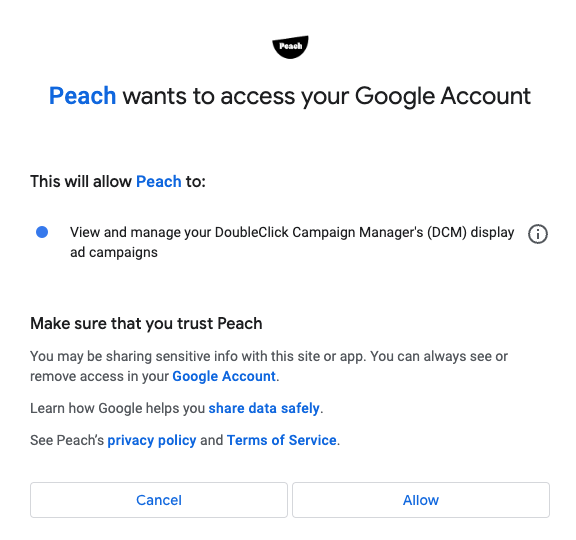Screen dimensions: 576x540
Task: Click the black Peach logo icon
Action: (290, 47)
